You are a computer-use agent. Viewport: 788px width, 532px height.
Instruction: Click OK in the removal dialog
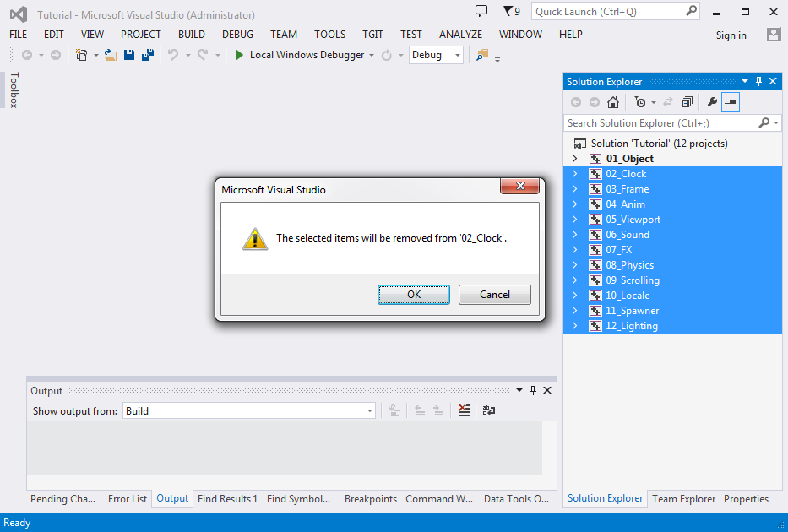(x=413, y=295)
